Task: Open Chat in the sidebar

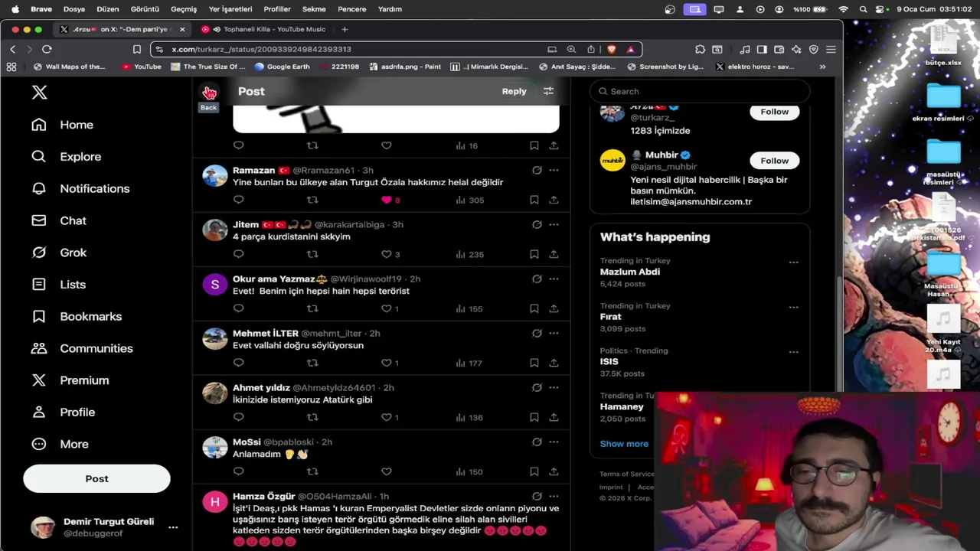Action: (58, 220)
